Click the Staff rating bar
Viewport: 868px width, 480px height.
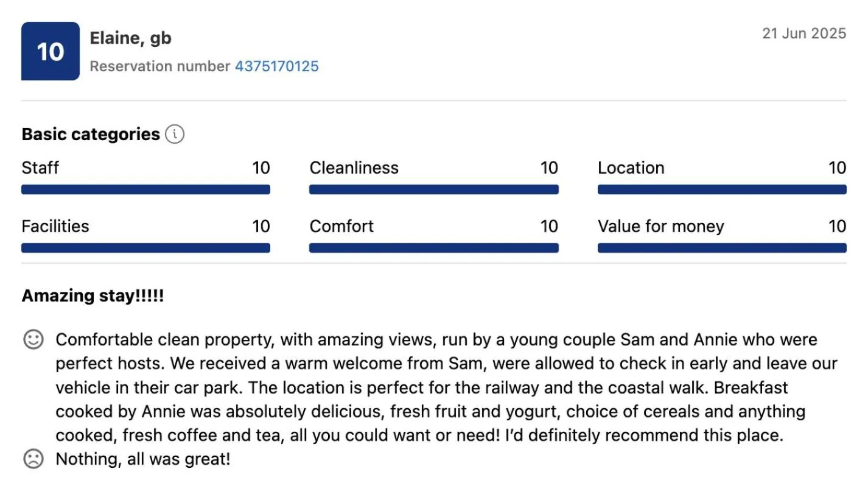pos(145,189)
